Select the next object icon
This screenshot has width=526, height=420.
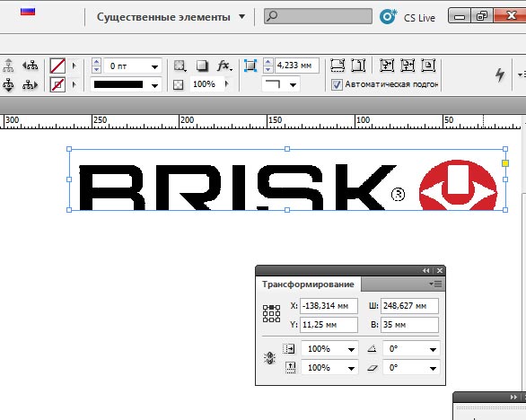pos(30,85)
